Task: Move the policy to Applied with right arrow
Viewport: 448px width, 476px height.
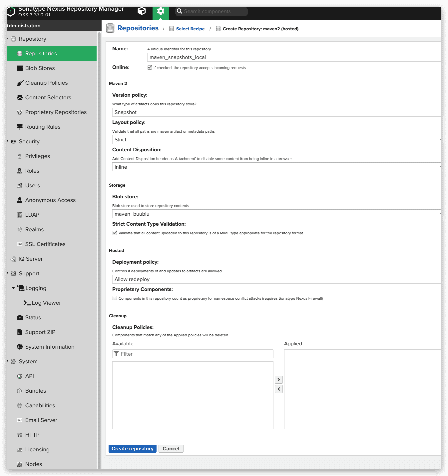Action: pyautogui.click(x=279, y=380)
